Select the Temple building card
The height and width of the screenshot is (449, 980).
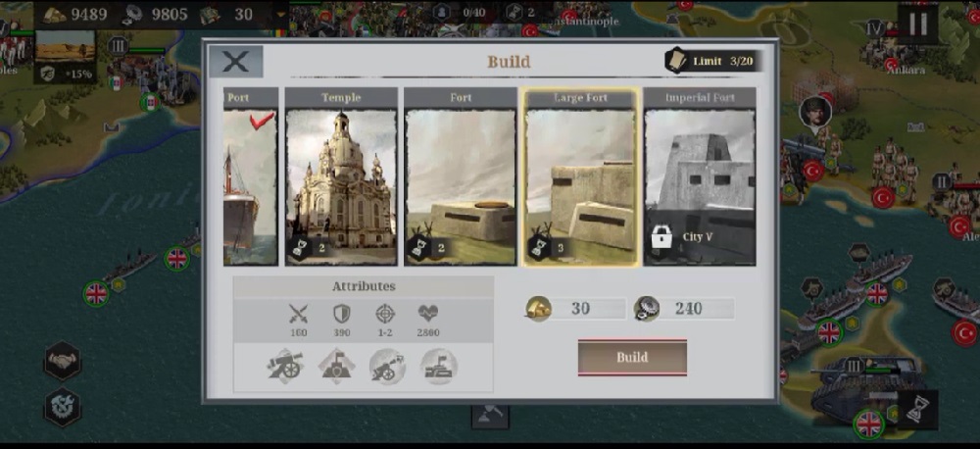click(341, 176)
